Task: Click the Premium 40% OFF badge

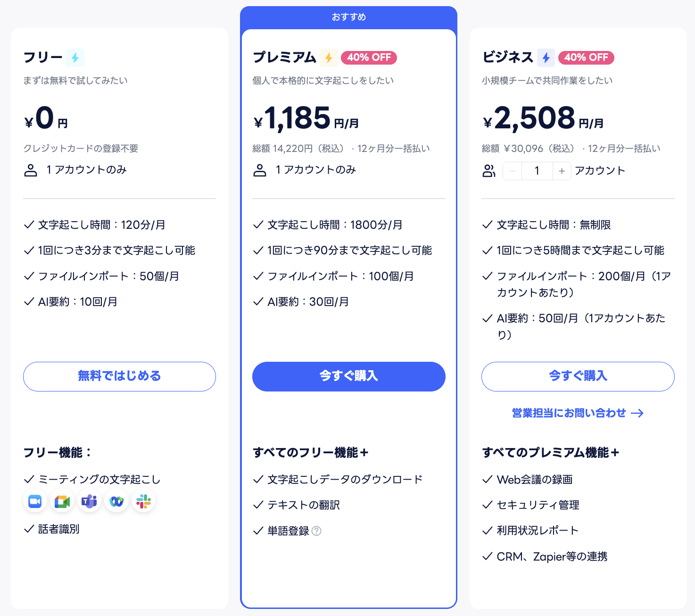Action: pyautogui.click(x=369, y=58)
